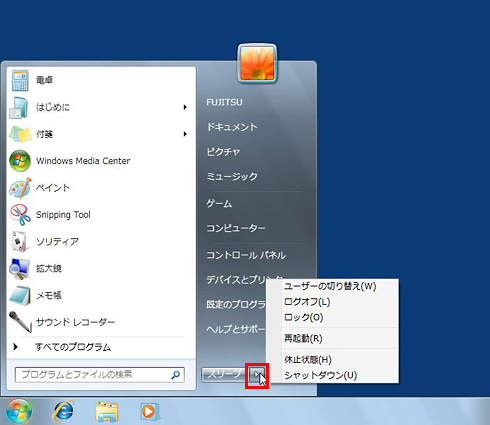Open ミュージック link
The width and height of the screenshot is (490, 425).
pyautogui.click(x=232, y=176)
